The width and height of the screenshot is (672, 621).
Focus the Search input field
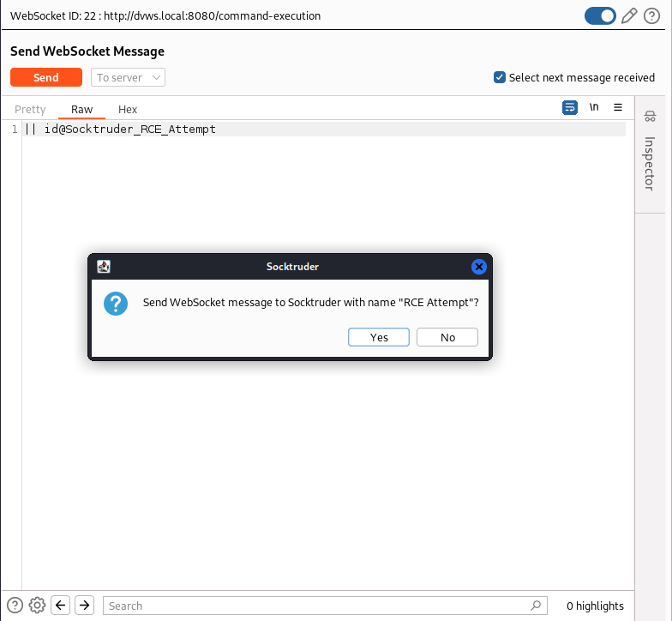coord(325,606)
